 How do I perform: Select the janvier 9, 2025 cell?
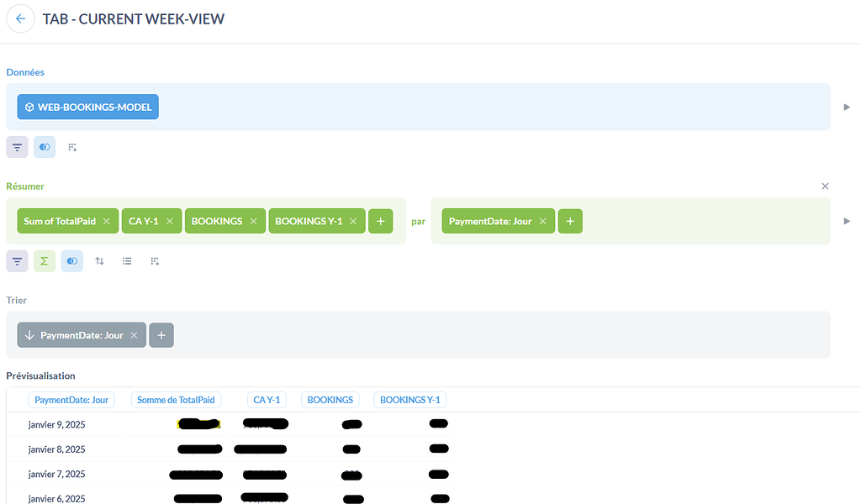point(56,424)
